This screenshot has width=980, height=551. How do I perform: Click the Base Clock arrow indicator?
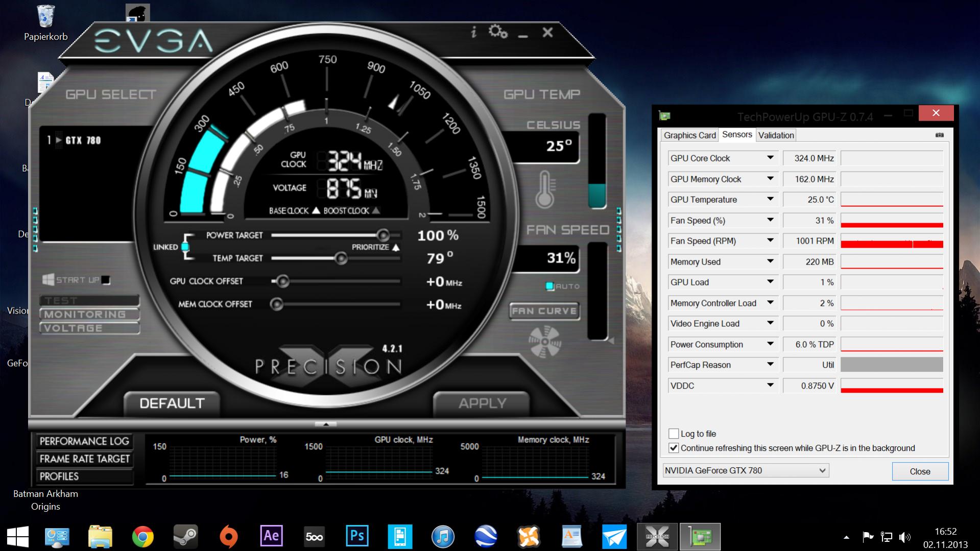coord(316,210)
